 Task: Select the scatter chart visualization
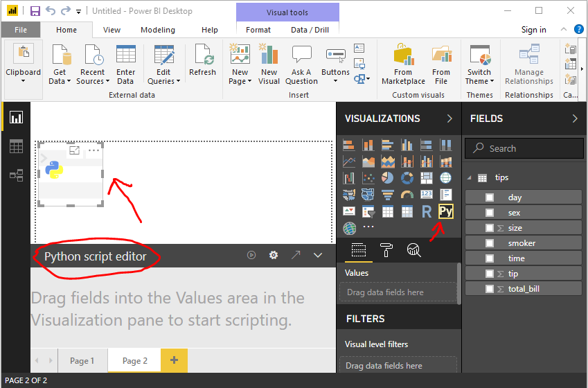[368, 178]
